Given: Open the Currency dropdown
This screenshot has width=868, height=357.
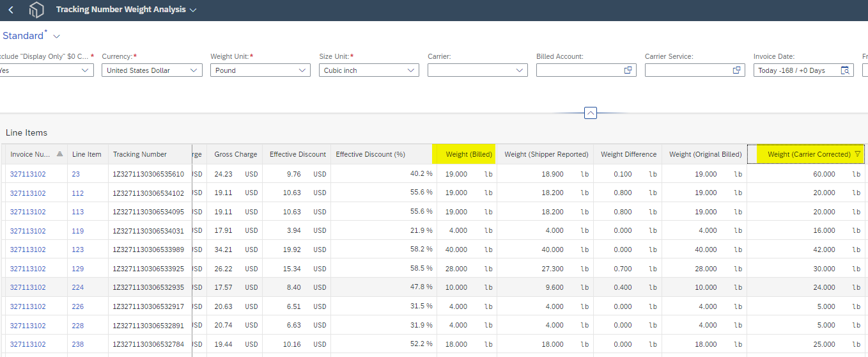Looking at the screenshot, I should click(152, 70).
